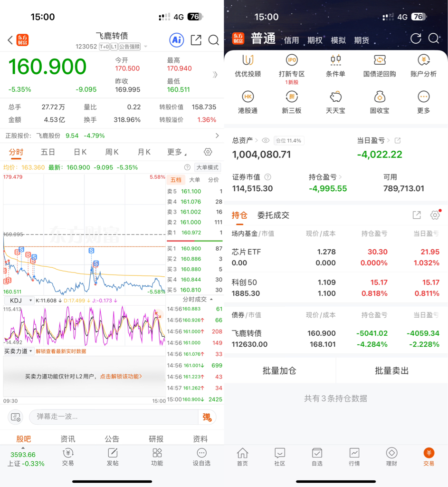This screenshot has width=448, height=487.
Task: Toggle the 弹 danmaku button
Action: (x=207, y=417)
